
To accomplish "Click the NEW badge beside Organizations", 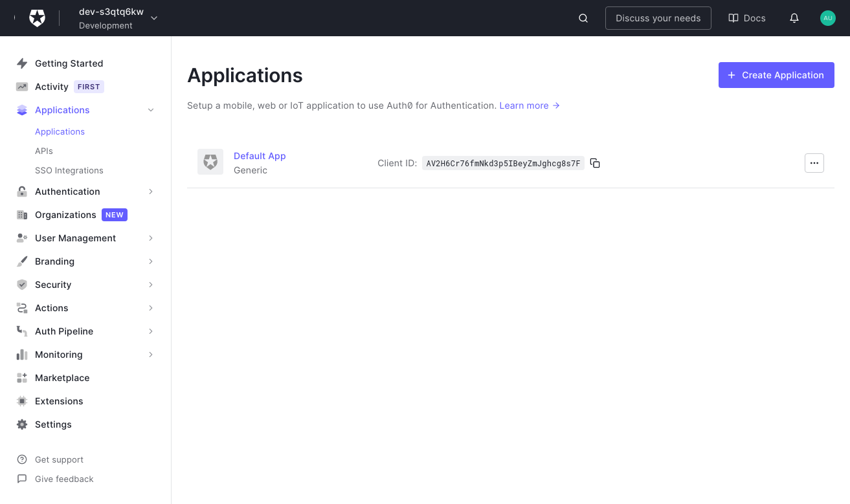I will pyautogui.click(x=115, y=215).
